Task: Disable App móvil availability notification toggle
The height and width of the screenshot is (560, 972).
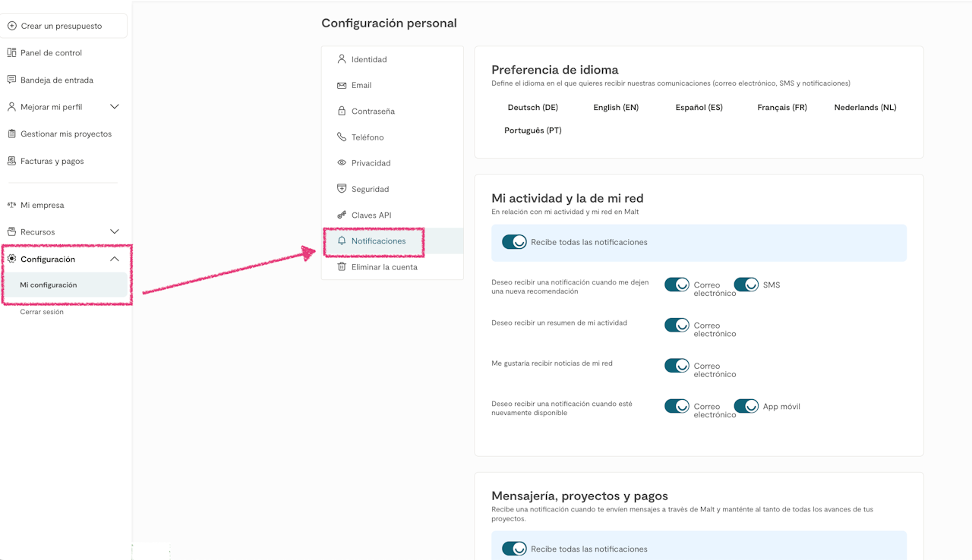Action: click(x=746, y=406)
